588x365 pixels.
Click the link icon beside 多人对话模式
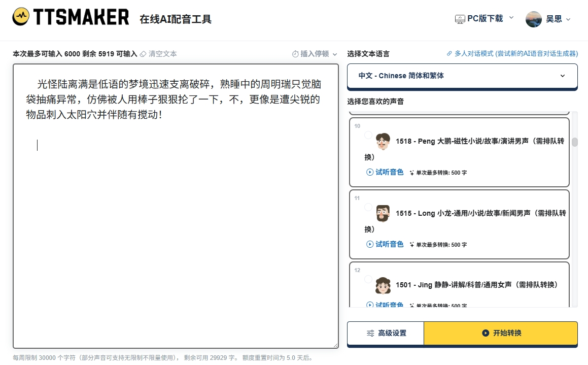(449, 54)
